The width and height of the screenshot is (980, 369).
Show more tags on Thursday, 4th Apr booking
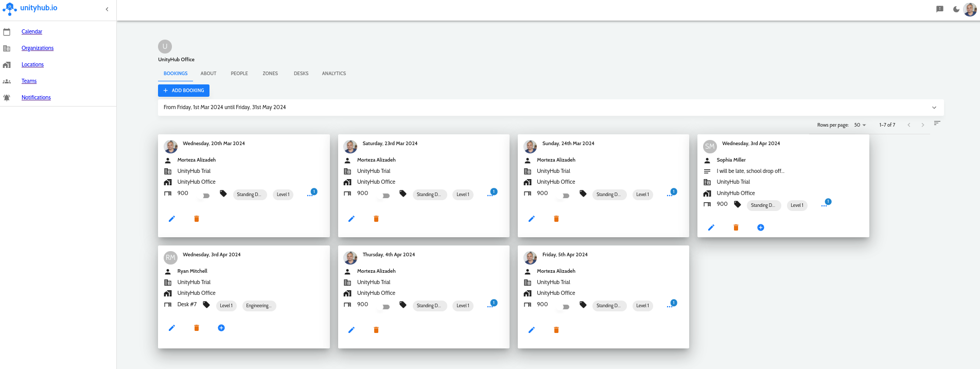[491, 306]
